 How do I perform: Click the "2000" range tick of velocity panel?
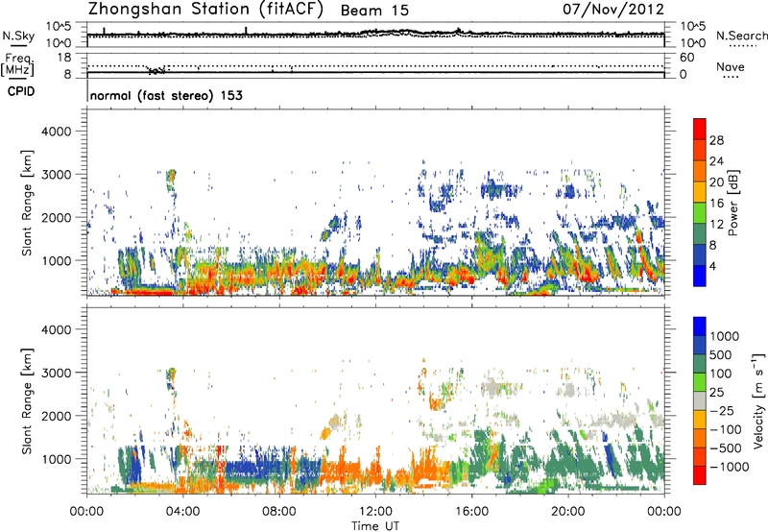click(57, 416)
